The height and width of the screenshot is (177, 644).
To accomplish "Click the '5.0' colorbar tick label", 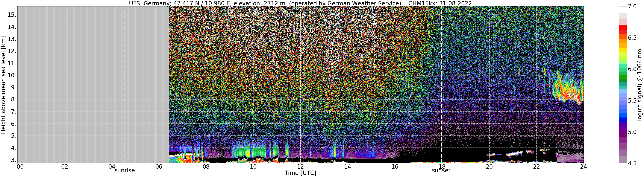I will (x=632, y=132).
